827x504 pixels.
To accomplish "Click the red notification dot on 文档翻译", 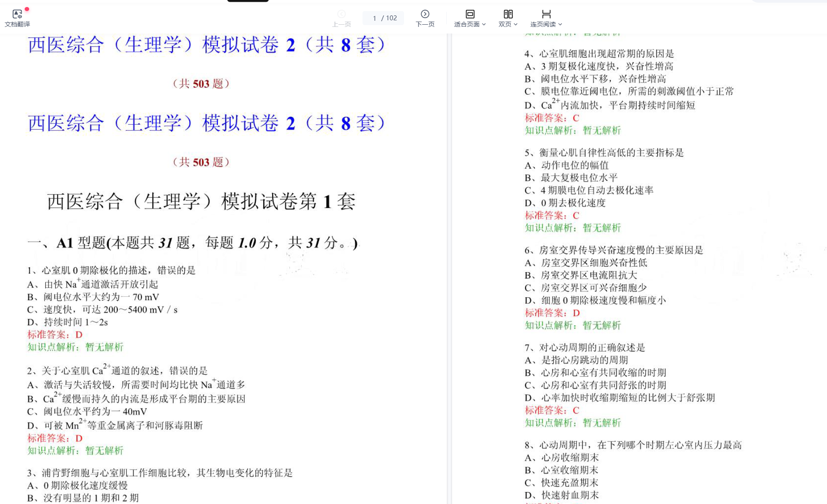I will (27, 9).
